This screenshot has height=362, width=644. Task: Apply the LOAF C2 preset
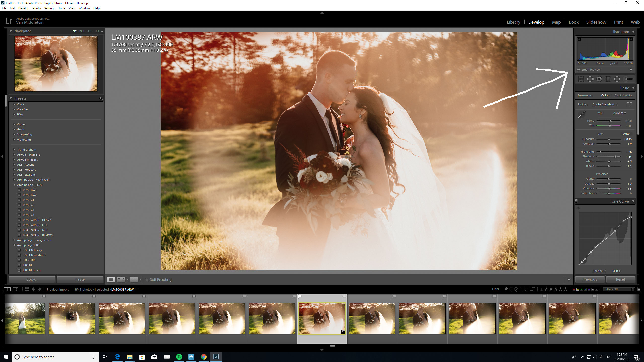[28, 205]
